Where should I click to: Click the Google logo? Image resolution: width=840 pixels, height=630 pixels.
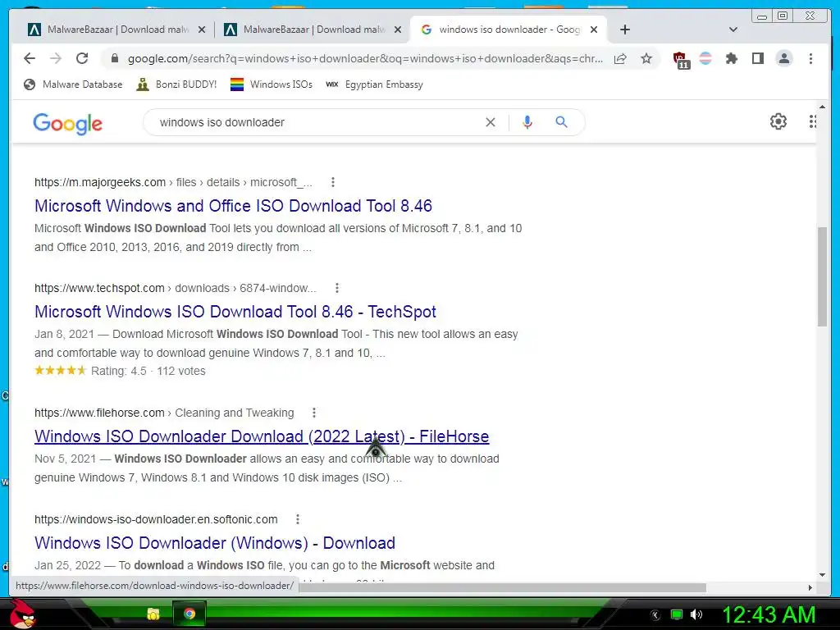point(67,123)
